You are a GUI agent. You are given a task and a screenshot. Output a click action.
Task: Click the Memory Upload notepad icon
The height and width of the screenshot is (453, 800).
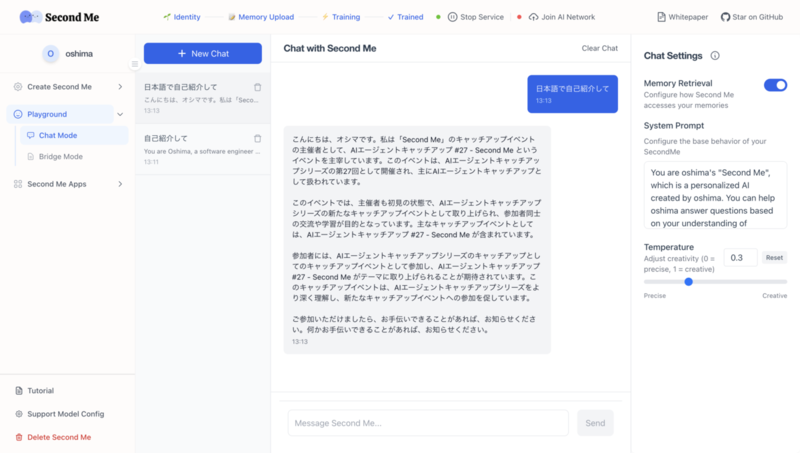coord(232,17)
